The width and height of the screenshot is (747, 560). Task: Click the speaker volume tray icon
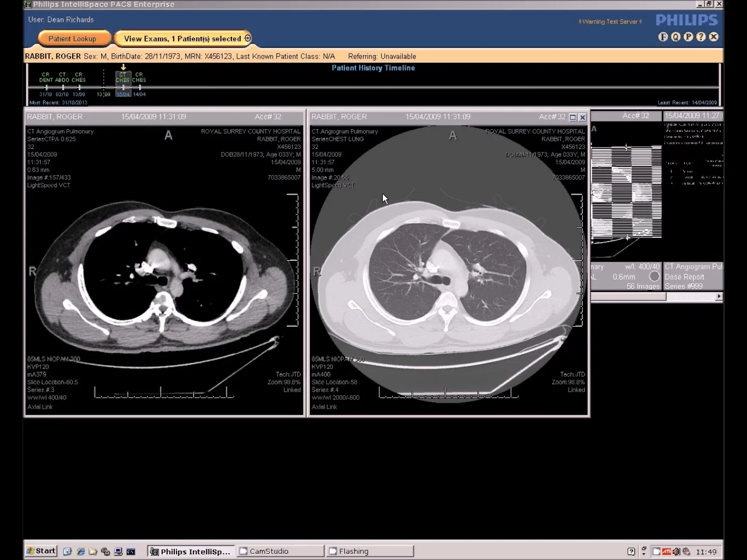(x=676, y=552)
